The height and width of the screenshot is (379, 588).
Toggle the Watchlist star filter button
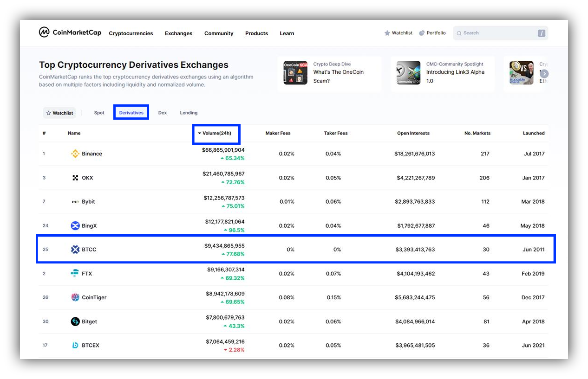[x=59, y=113]
